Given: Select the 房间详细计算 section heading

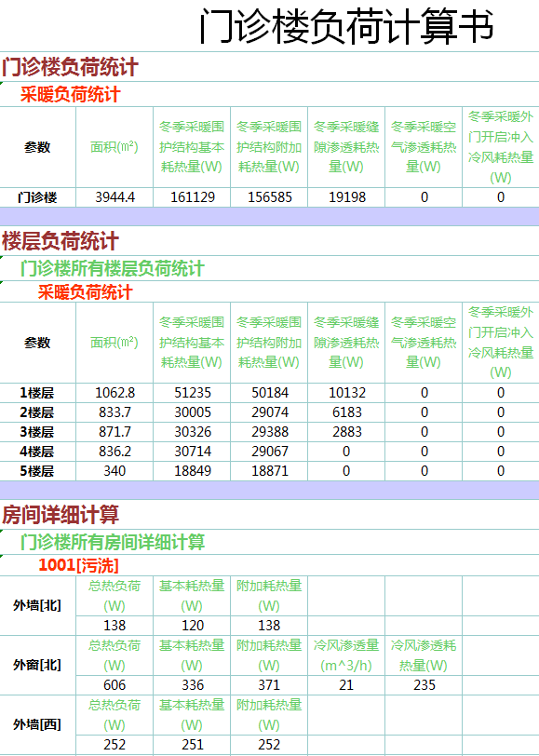Looking at the screenshot, I should (x=61, y=515).
